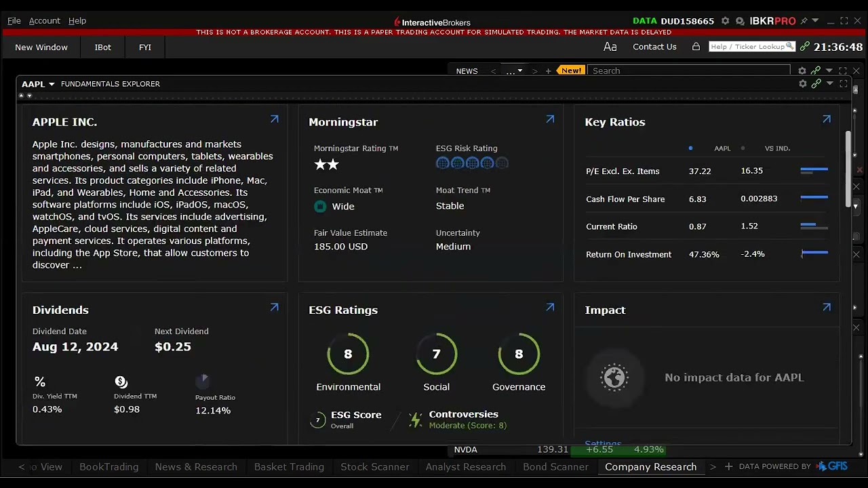The width and height of the screenshot is (868, 488).
Task: Click the Fundamentals Explorer vertical scrollbar thumb
Action: [x=848, y=169]
